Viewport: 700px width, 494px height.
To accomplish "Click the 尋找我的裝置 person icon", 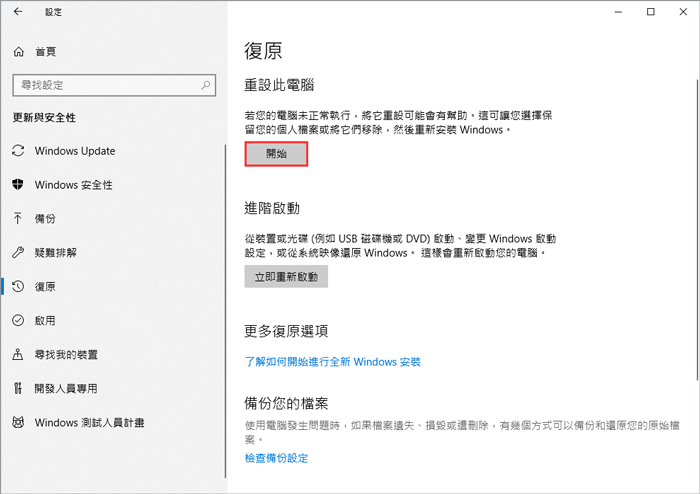I will tap(18, 355).
